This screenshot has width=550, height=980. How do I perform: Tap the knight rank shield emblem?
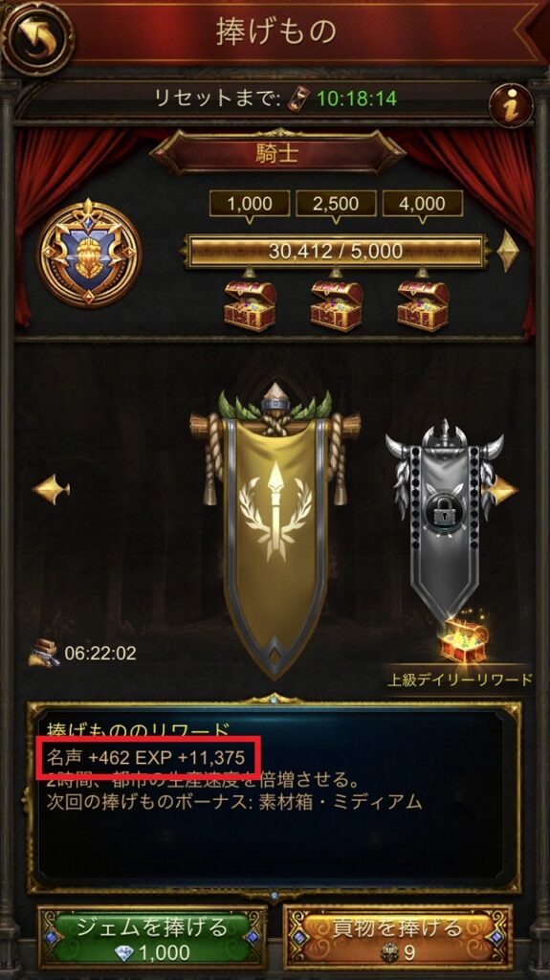[x=89, y=253]
